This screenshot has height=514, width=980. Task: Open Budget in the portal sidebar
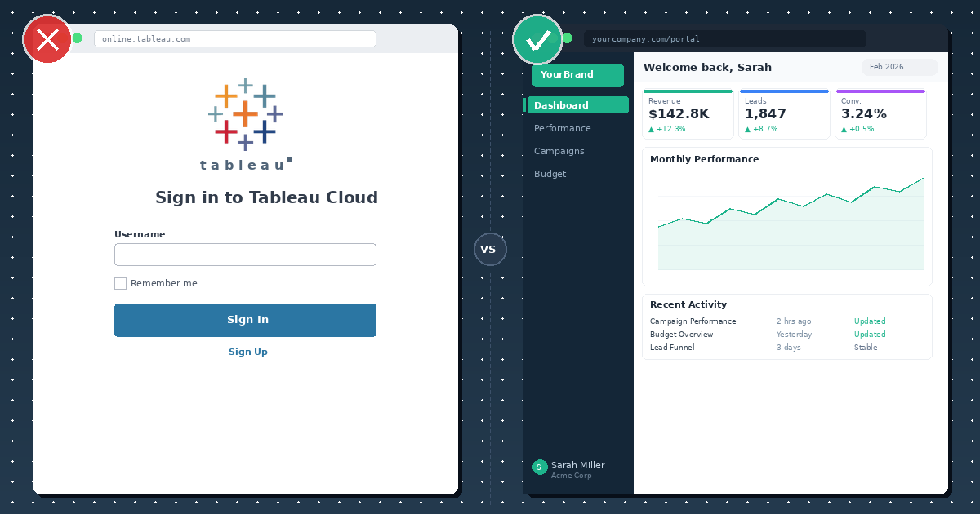tap(550, 174)
